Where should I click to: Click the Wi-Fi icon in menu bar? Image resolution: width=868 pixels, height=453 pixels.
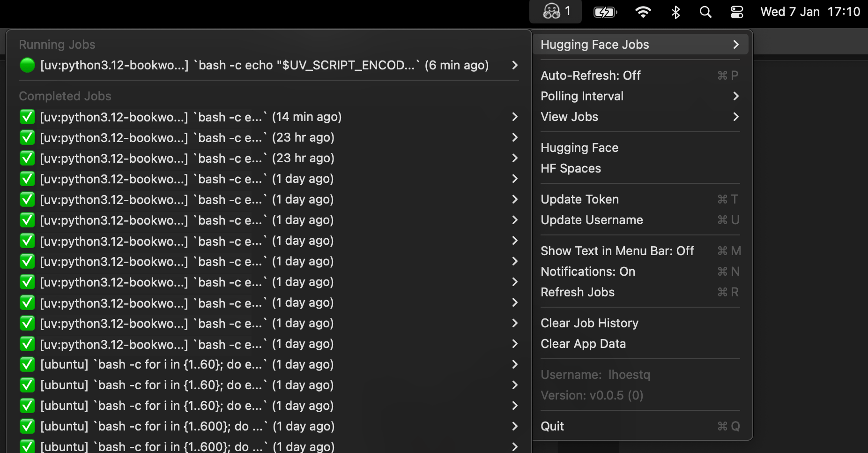(643, 12)
